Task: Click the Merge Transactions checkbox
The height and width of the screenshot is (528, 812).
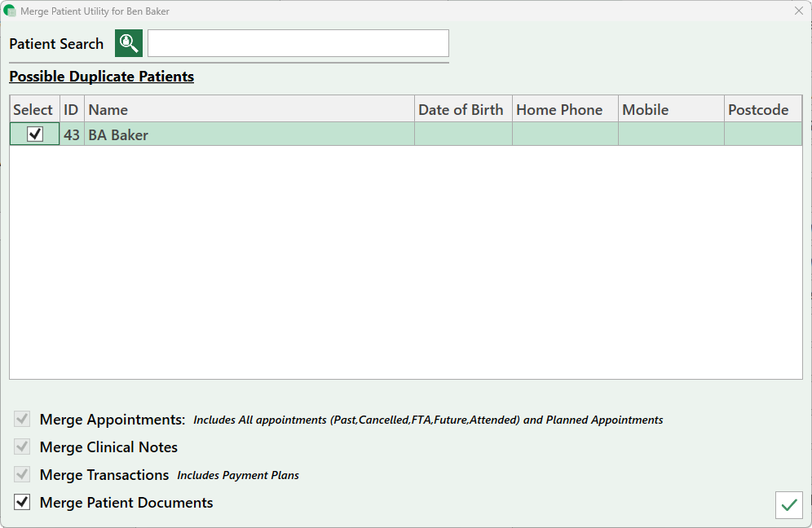Action: pos(23,474)
